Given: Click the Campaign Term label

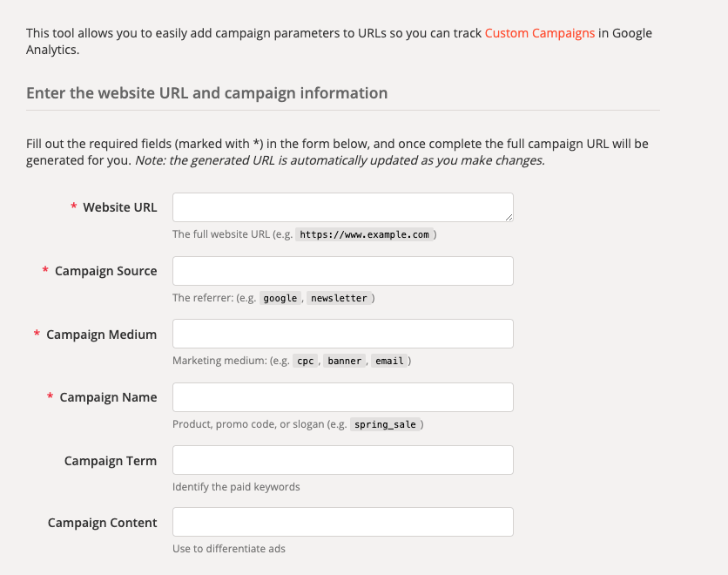Looking at the screenshot, I should [x=111, y=461].
